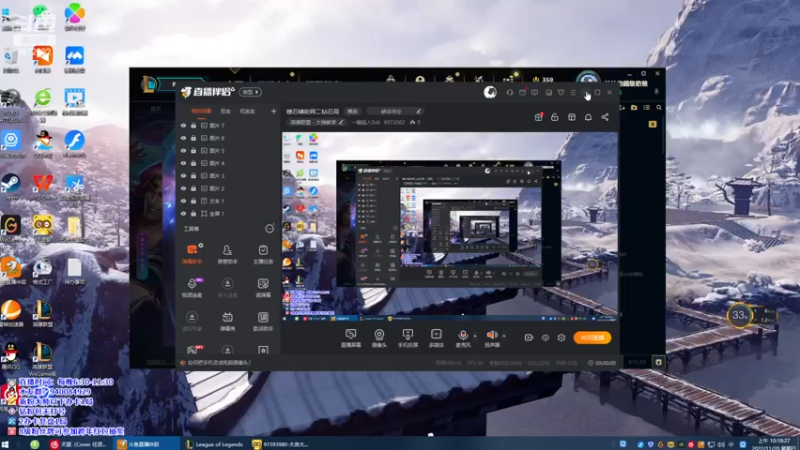Edit the game category with pencil icon
The height and width of the screenshot is (450, 800).
tap(342, 122)
